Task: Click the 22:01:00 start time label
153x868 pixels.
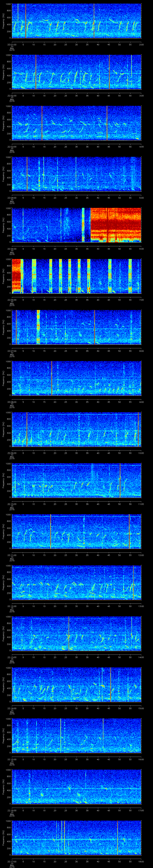Action: (12, 44)
